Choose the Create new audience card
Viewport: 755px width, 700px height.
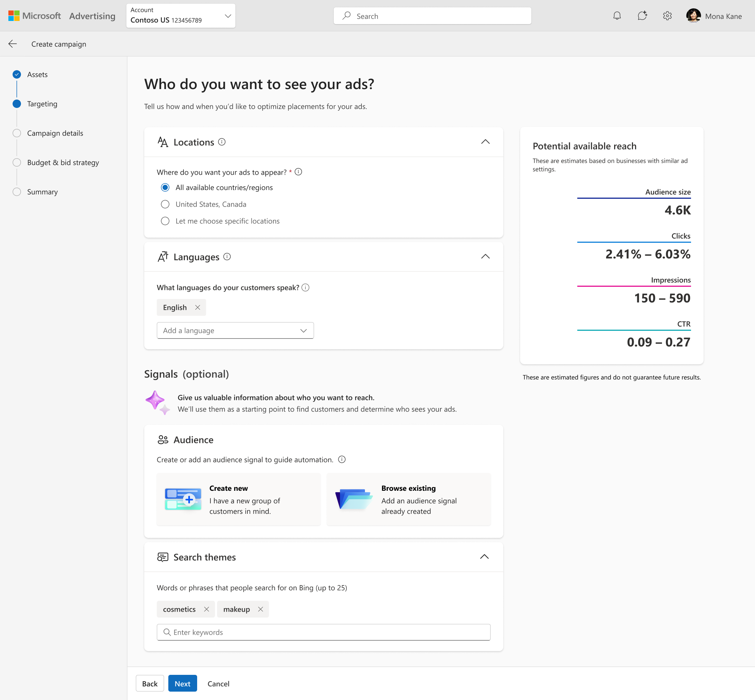point(239,499)
